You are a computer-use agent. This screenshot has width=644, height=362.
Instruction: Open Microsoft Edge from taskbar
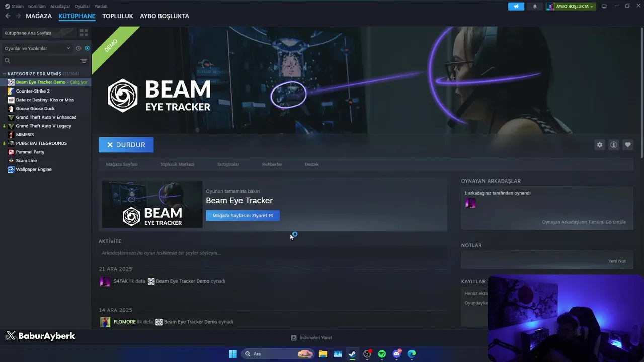click(x=412, y=354)
